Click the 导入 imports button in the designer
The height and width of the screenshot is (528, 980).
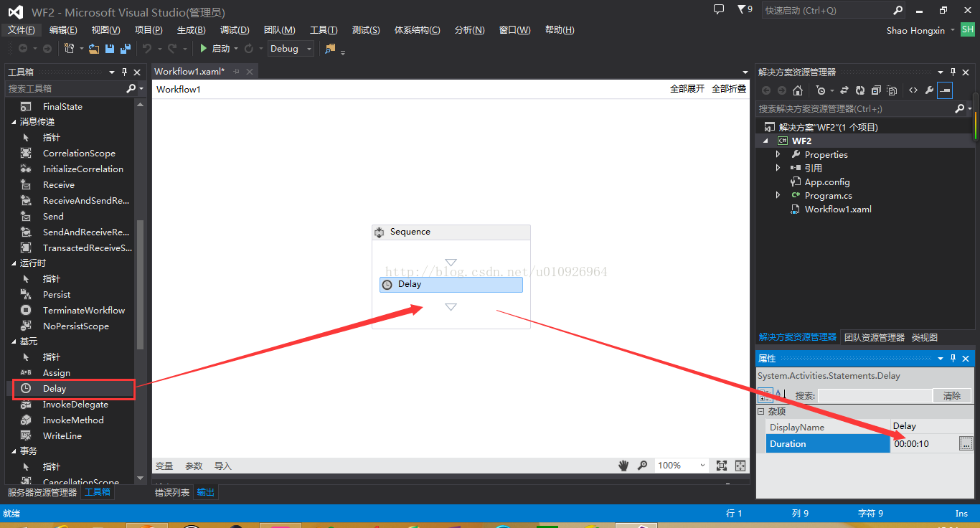coord(223,466)
